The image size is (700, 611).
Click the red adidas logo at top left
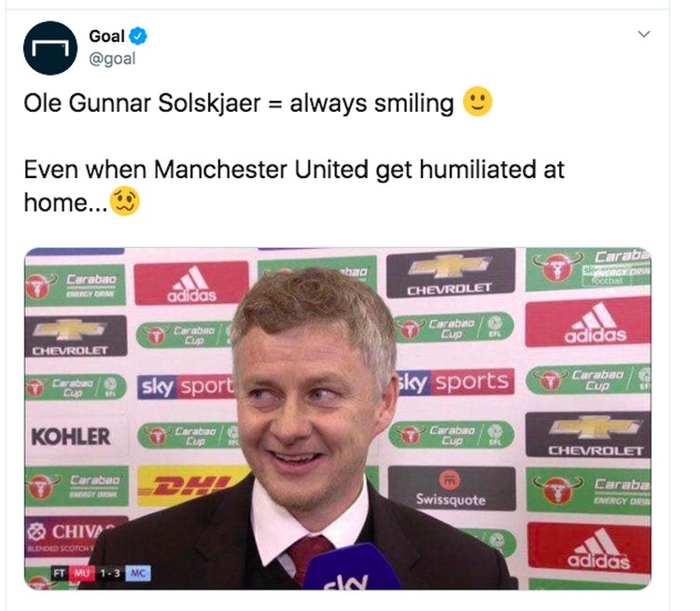(191, 283)
